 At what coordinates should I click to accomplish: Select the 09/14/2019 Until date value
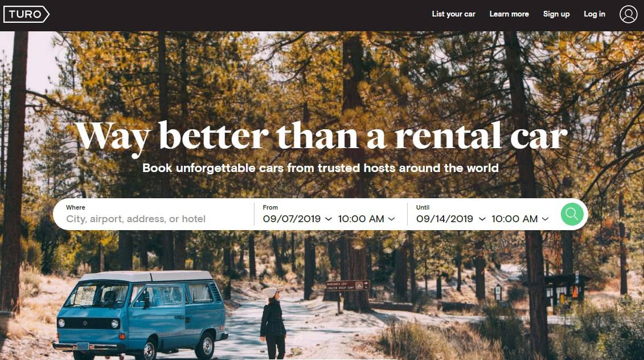445,219
